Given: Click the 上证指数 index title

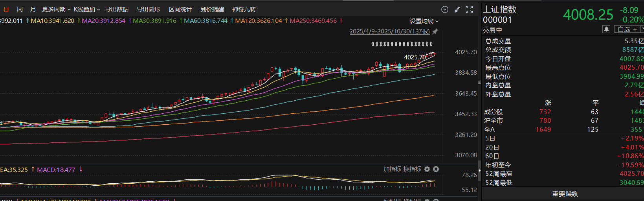Looking at the screenshot, I should [500, 9].
